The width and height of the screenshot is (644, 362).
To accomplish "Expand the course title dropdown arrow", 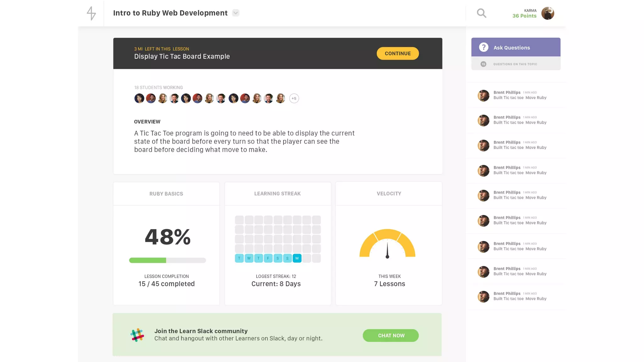I will click(236, 13).
